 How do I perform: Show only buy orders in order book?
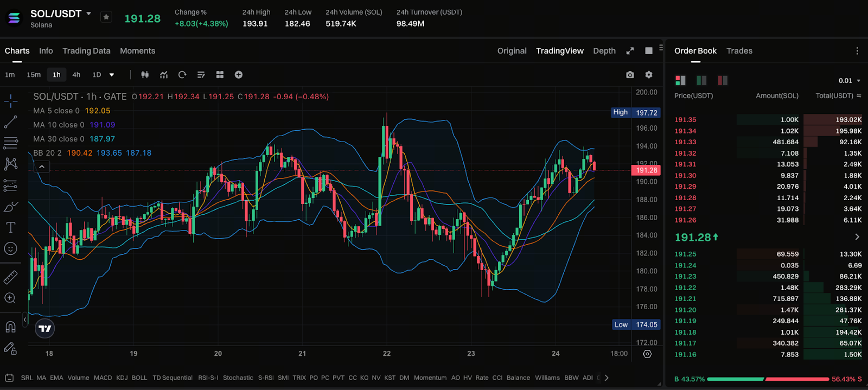click(701, 80)
